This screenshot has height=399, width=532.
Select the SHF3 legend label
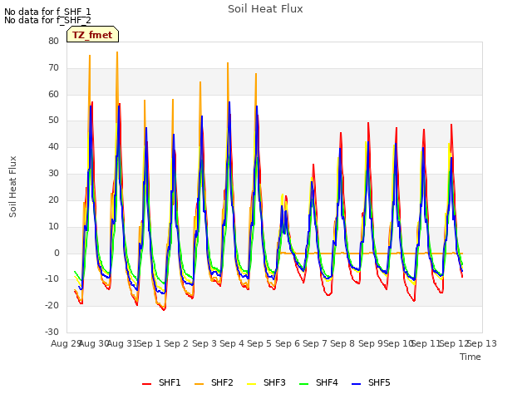[x=274, y=382]
